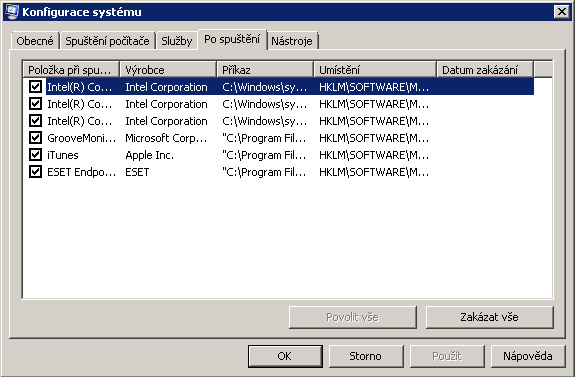Confirm with the OK button
The height and width of the screenshot is (377, 575).
[285, 356]
